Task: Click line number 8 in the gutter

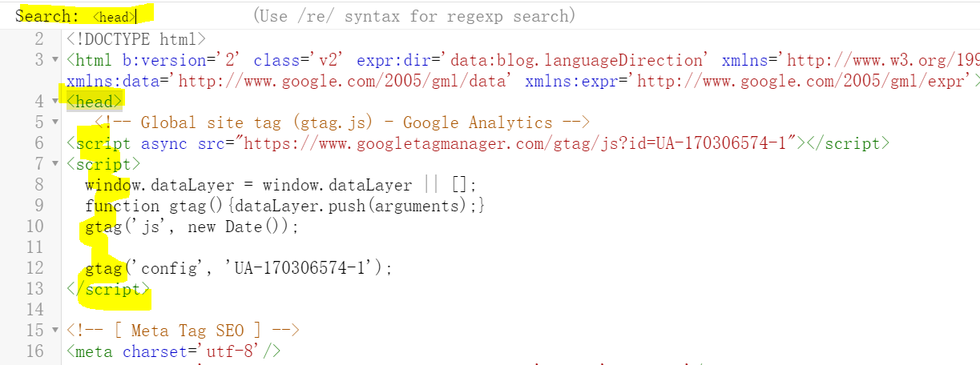Action: tap(39, 185)
